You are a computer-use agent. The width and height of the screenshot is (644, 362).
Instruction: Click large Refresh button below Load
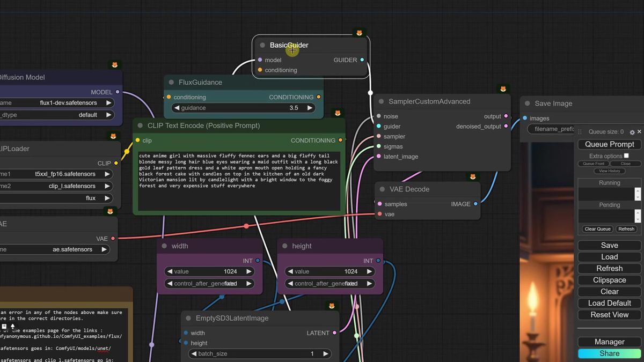pos(609,269)
